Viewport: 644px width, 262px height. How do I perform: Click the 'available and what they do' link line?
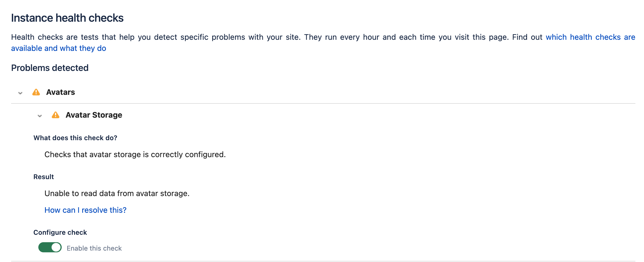point(59,48)
